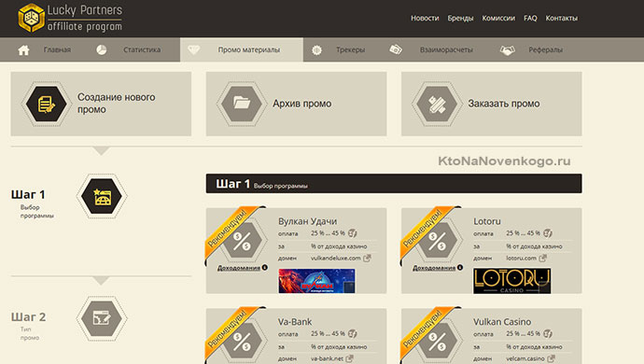644x364 pixels.
Task: Click the diamond icon for Промо материалы
Action: pos(194,49)
